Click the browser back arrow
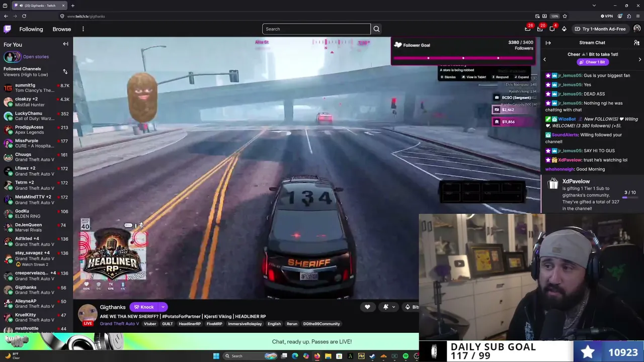The image size is (644, 362). tap(6, 16)
